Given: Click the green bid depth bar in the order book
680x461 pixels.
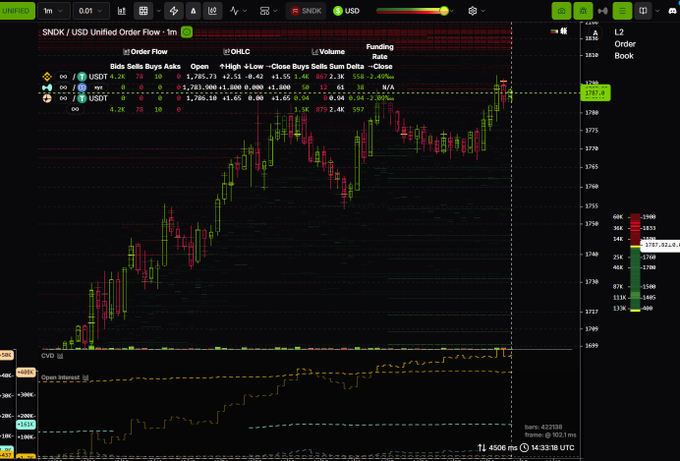Looking at the screenshot, I should click(635, 278).
